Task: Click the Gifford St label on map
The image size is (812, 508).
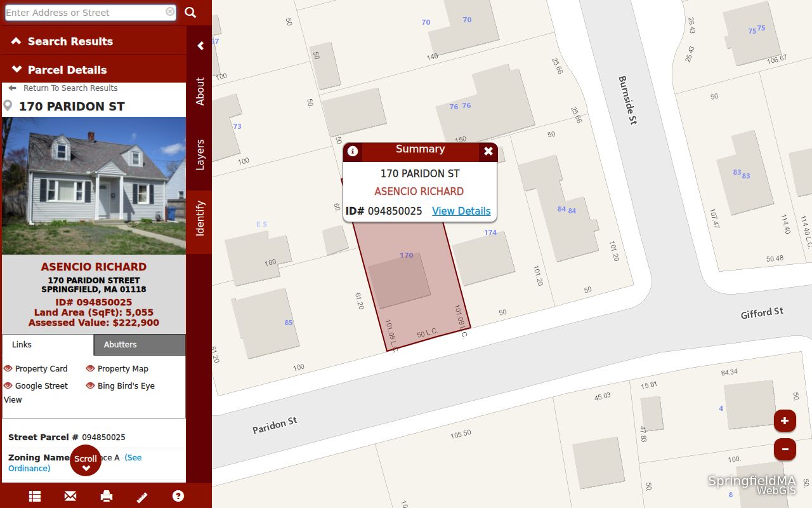Action: (762, 312)
